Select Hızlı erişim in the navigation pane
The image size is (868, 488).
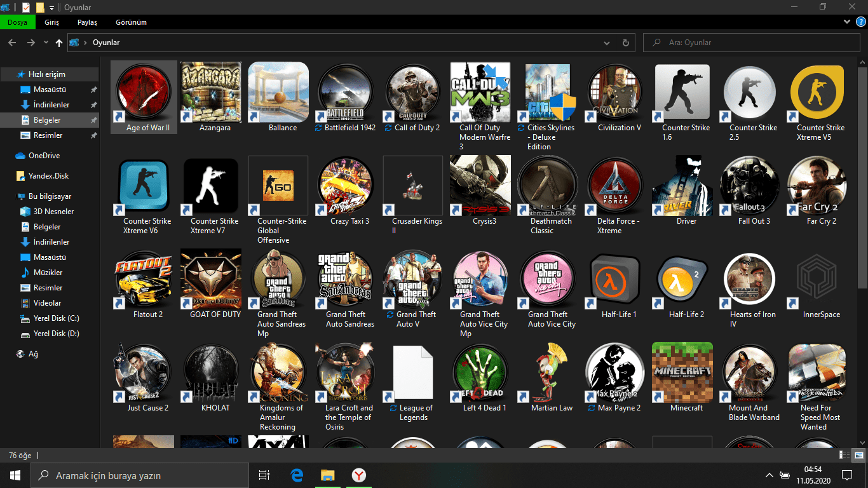click(50, 74)
